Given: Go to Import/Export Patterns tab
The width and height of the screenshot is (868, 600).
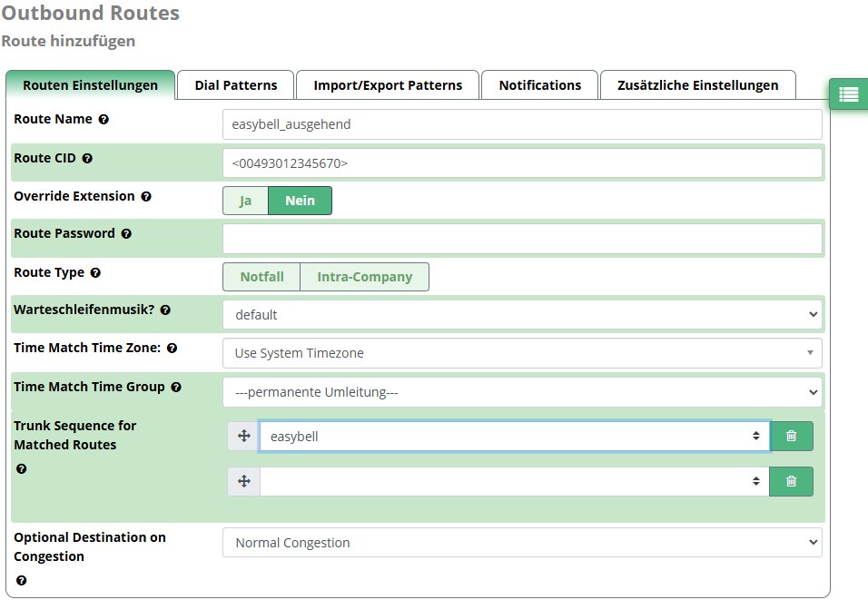Looking at the screenshot, I should click(388, 85).
